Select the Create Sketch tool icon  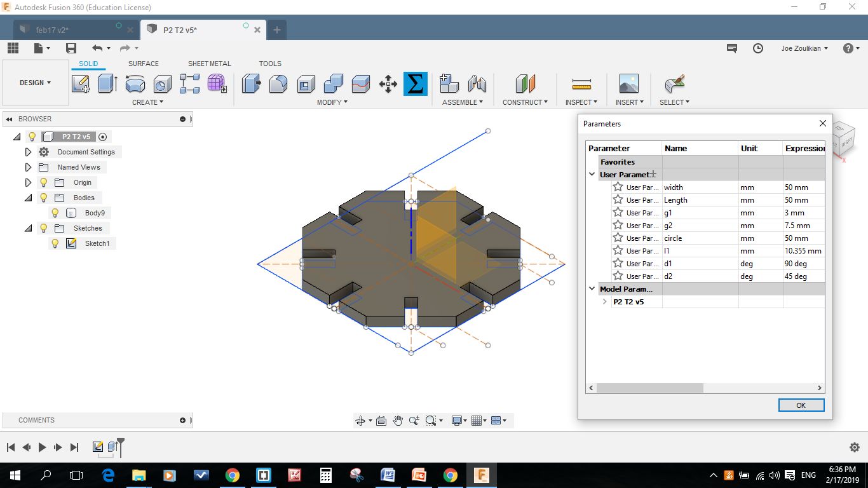tap(81, 84)
